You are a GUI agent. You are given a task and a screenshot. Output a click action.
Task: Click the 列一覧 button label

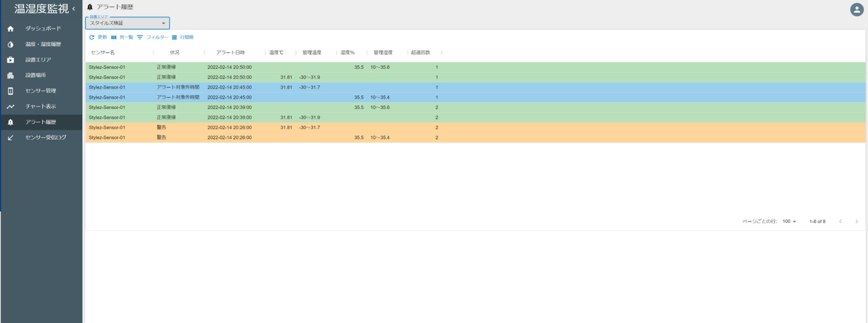pyautogui.click(x=126, y=37)
